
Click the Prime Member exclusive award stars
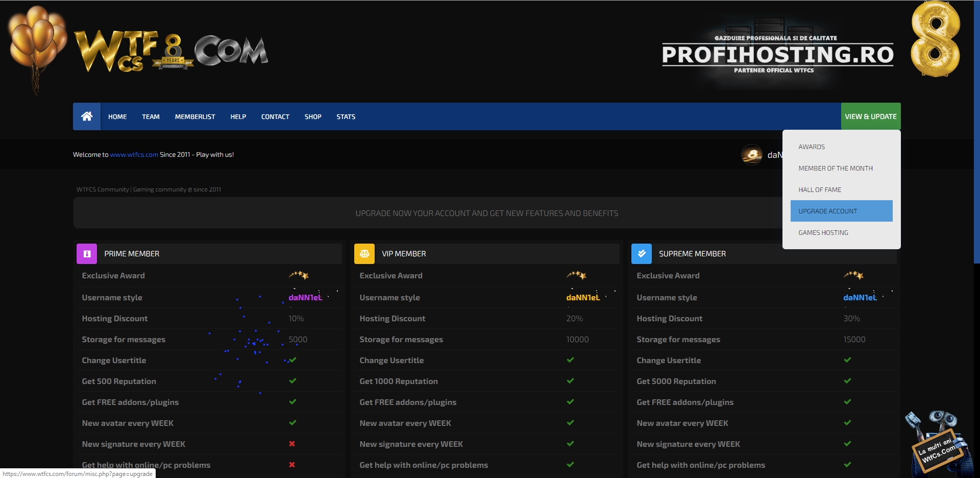(299, 275)
